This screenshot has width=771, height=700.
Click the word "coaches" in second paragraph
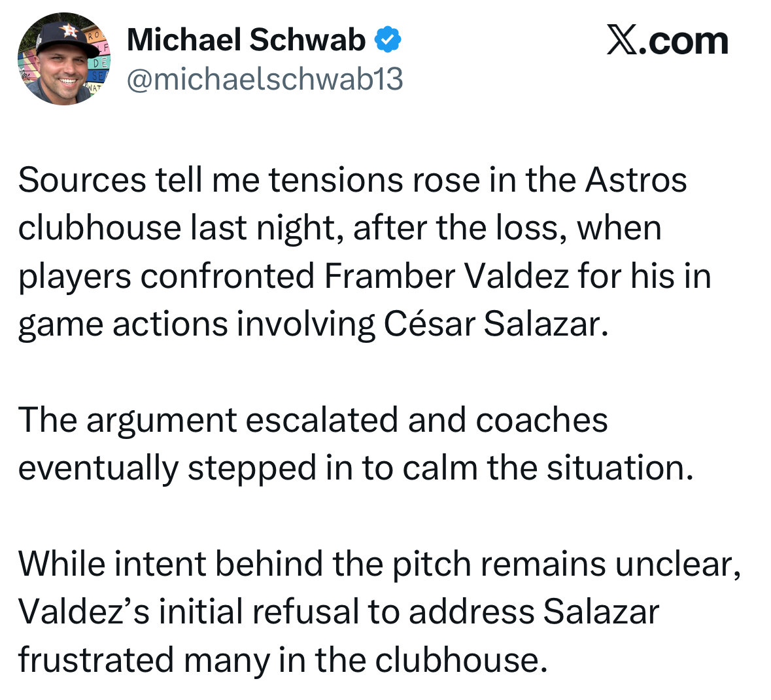[541, 420]
